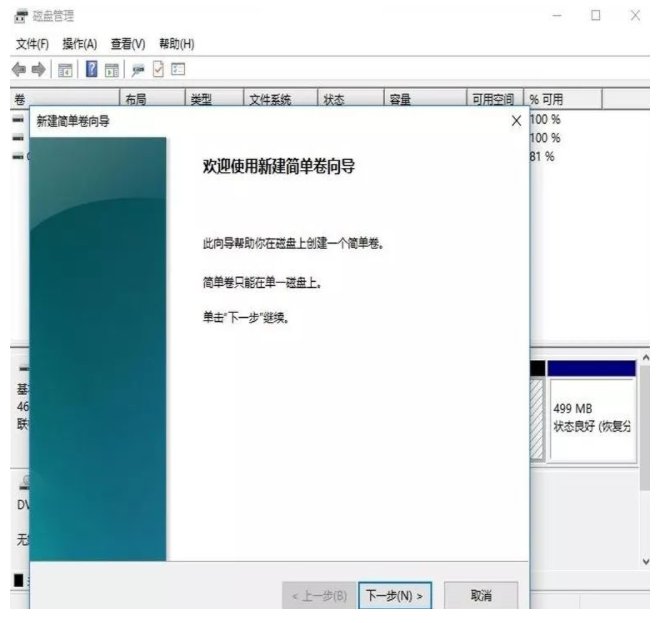Screen dimensions: 664x623
Task: Open the 帮助(H) menu
Action: click(174, 44)
